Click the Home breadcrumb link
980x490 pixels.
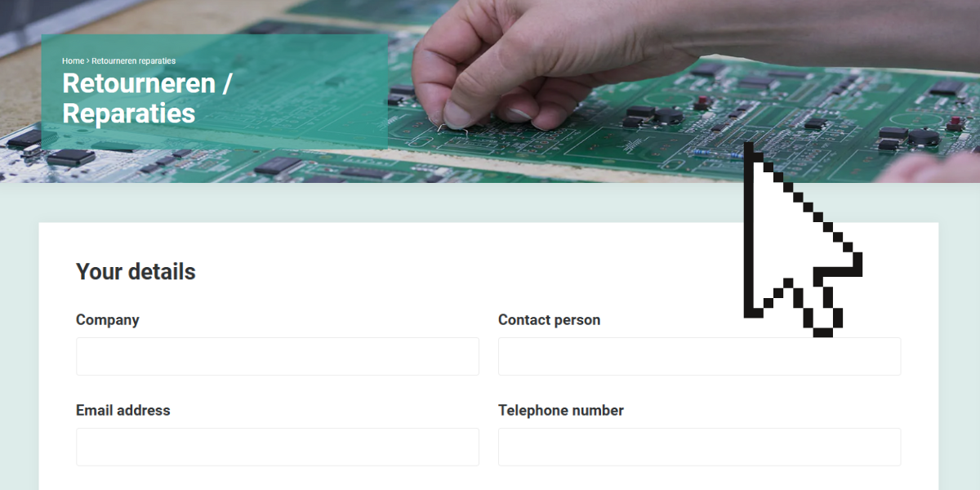(73, 61)
